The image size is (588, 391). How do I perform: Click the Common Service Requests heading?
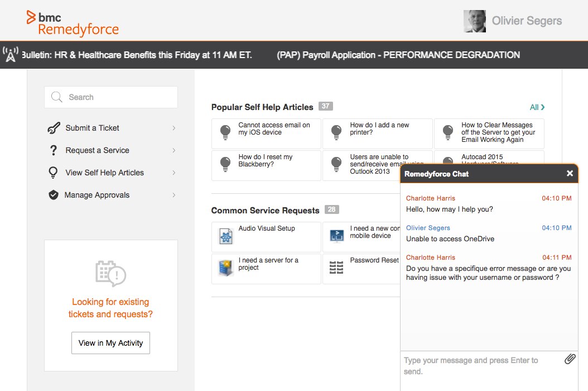[x=265, y=211]
